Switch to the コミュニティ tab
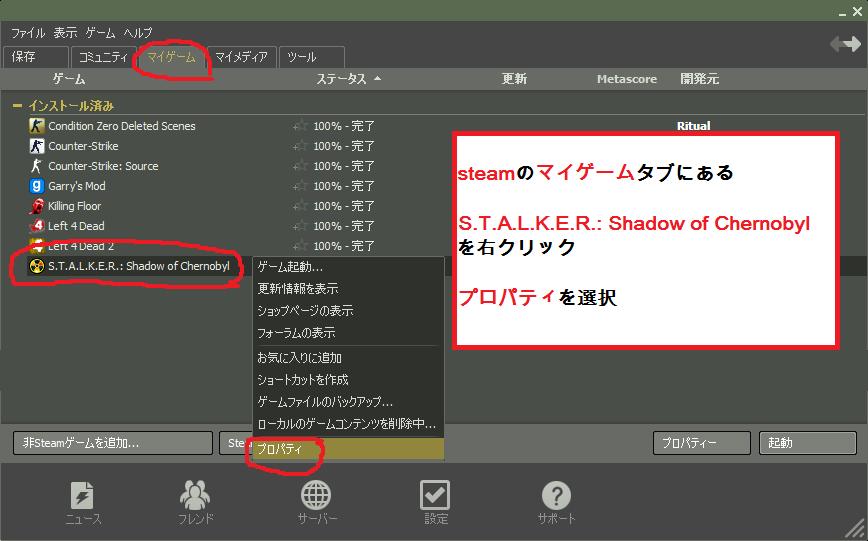Viewport: 868px width, 541px height. point(104,57)
